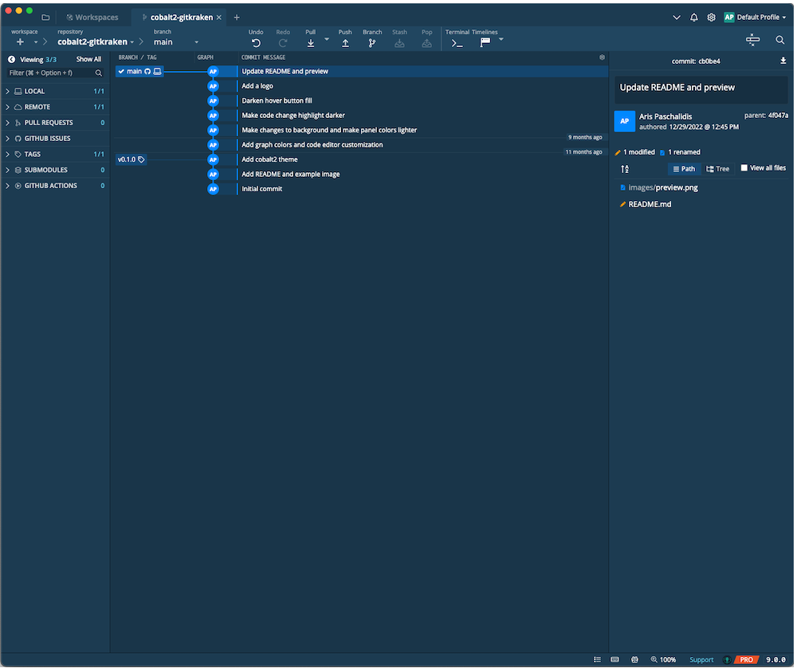Open a new tab with plus button
797x672 pixels.
pyautogui.click(x=237, y=18)
